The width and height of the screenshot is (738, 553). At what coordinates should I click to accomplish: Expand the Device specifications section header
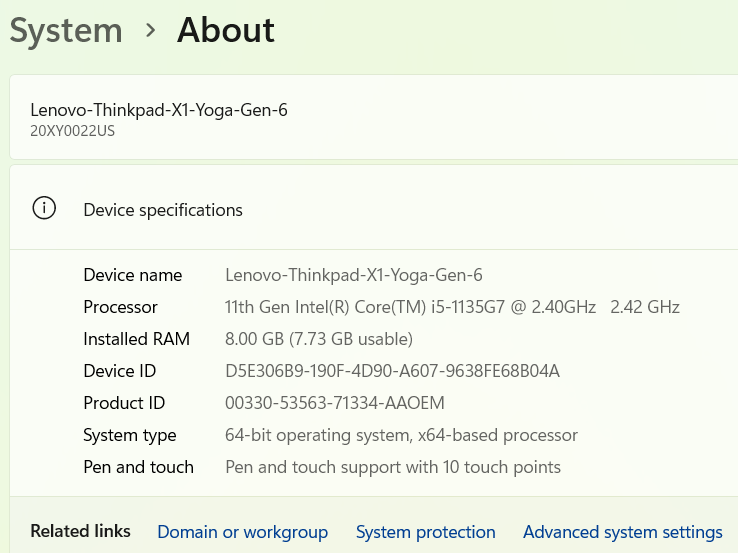click(x=374, y=208)
